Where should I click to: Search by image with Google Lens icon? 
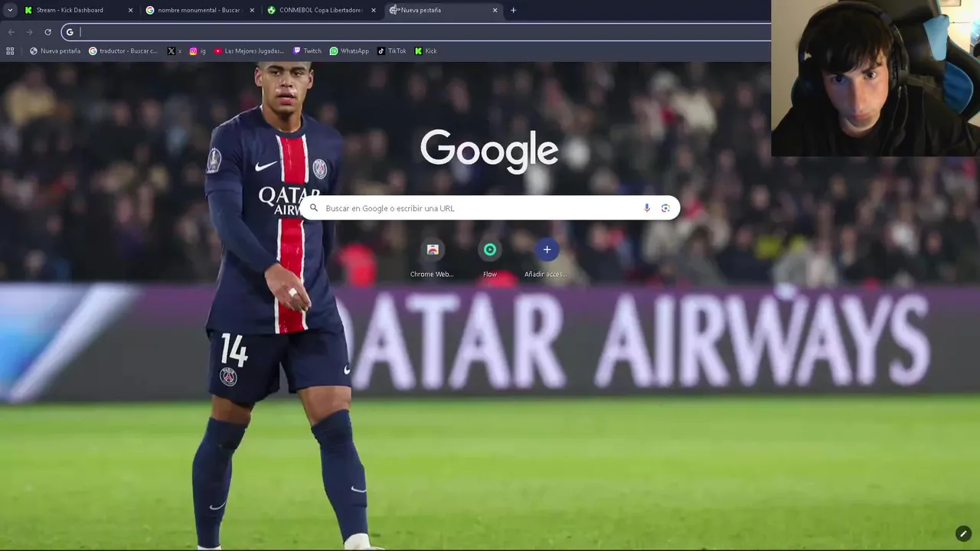pos(665,207)
